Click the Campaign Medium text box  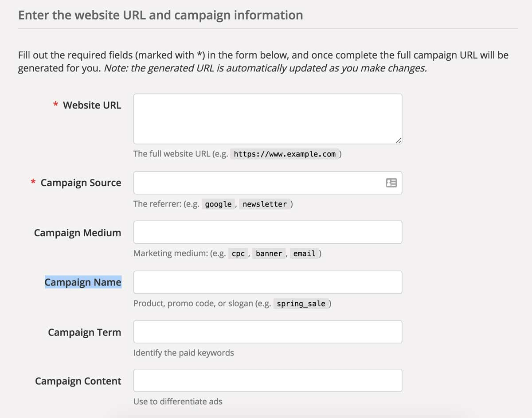click(x=267, y=232)
